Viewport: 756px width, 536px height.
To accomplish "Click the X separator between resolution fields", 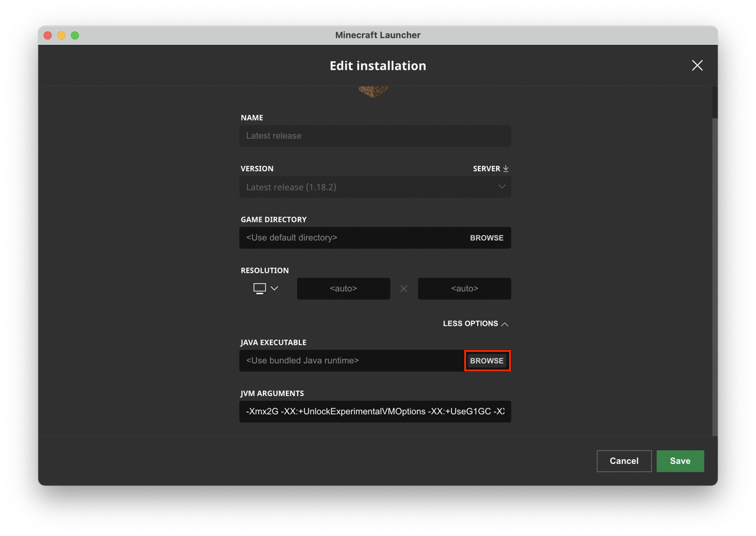I will click(x=403, y=288).
